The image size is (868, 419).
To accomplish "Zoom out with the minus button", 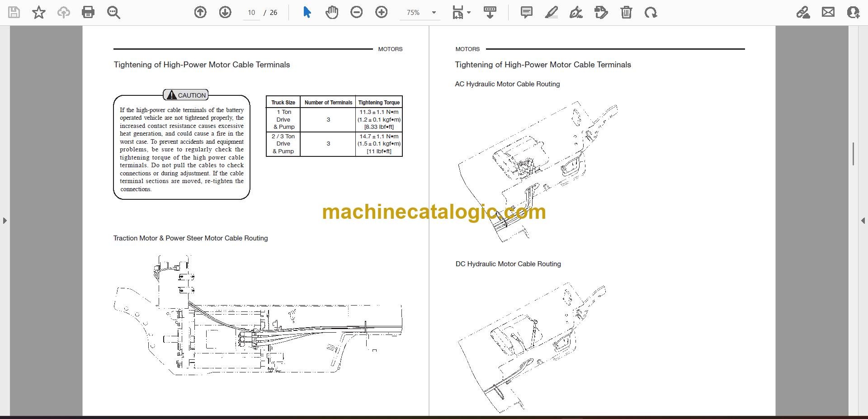I will click(x=357, y=12).
